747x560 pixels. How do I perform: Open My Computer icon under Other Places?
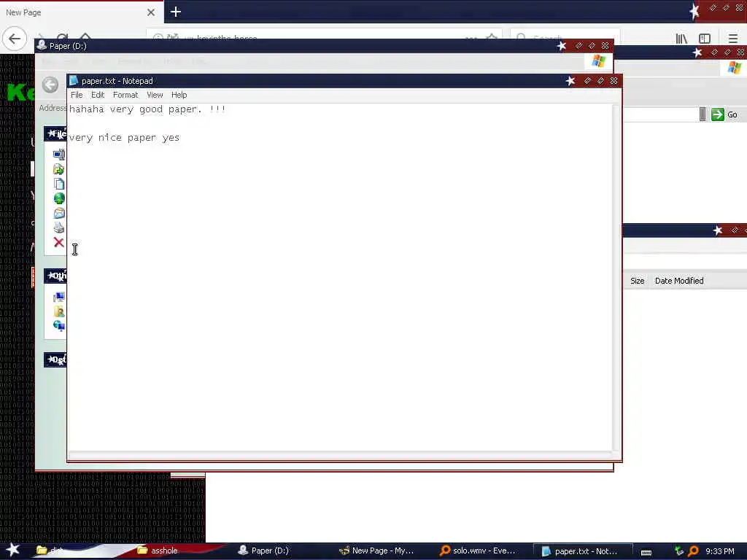(58, 297)
